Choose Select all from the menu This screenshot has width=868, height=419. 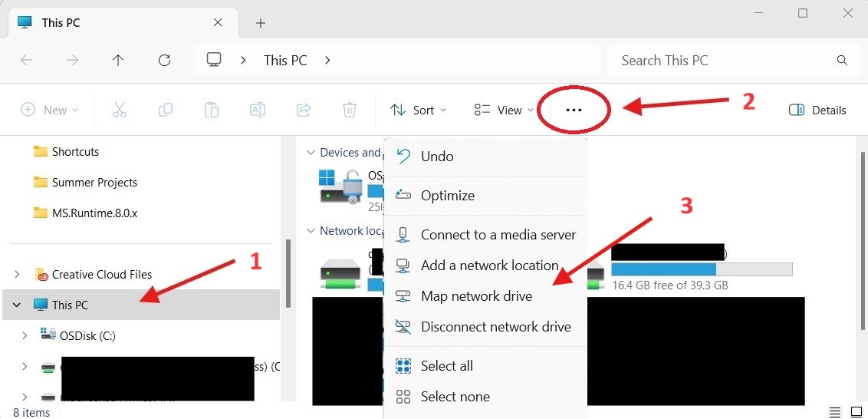485,366
